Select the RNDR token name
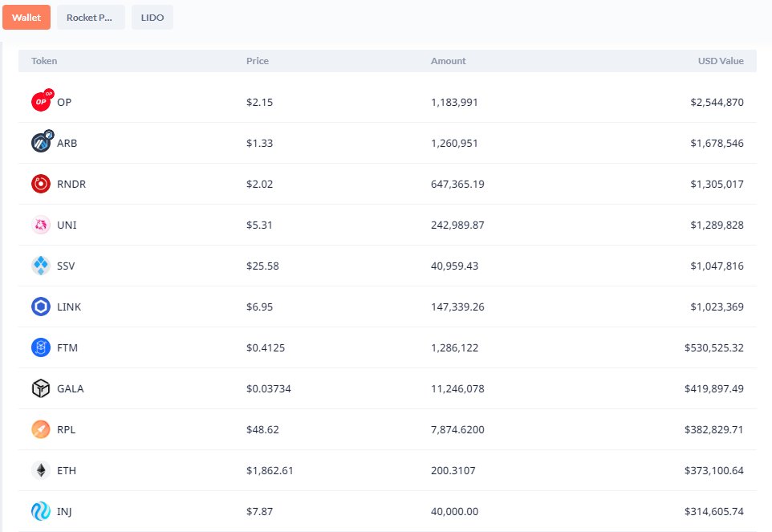The width and height of the screenshot is (772, 532). (x=71, y=184)
